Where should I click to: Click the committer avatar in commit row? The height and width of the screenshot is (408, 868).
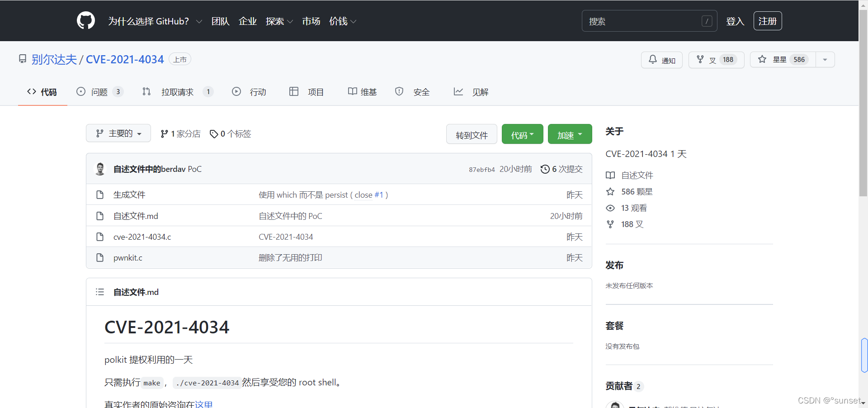100,169
